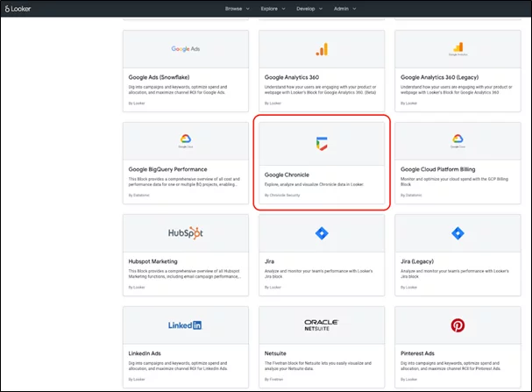Click 'Monitor and optimize your cloud spend' description
This screenshot has height=392, width=532.
tap(454, 182)
